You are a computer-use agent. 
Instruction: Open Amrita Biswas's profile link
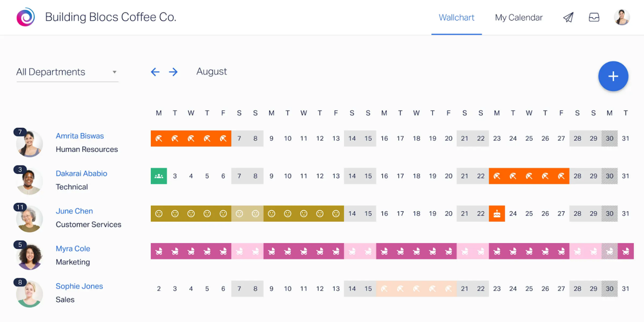pos(80,135)
